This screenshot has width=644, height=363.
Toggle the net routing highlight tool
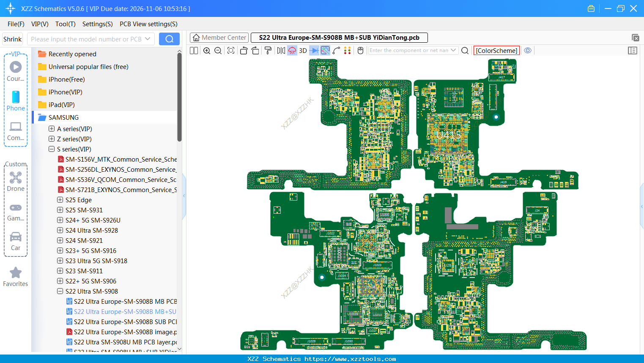point(325,51)
